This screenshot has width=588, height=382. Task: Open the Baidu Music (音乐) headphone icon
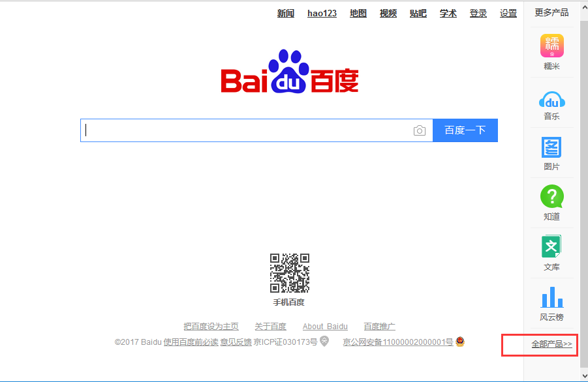coord(551,99)
